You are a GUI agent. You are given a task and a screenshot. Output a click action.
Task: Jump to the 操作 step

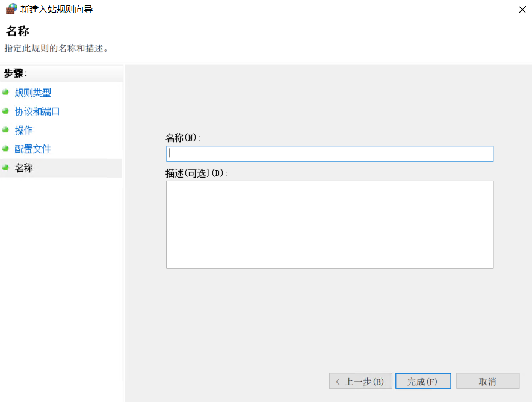23,130
